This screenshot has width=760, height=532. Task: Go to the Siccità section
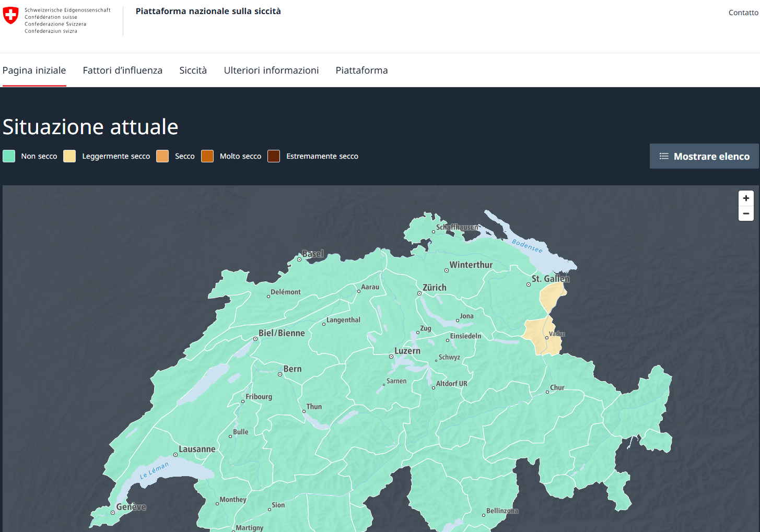pyautogui.click(x=193, y=70)
